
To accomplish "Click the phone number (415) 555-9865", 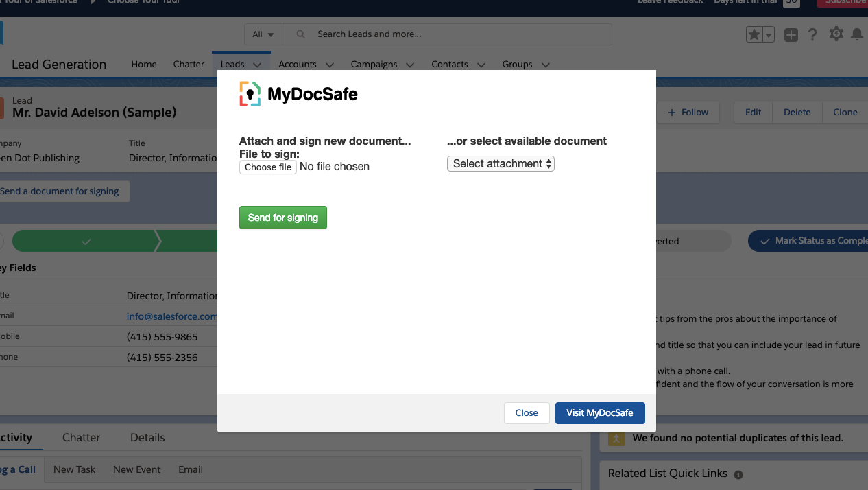I will pos(162,337).
